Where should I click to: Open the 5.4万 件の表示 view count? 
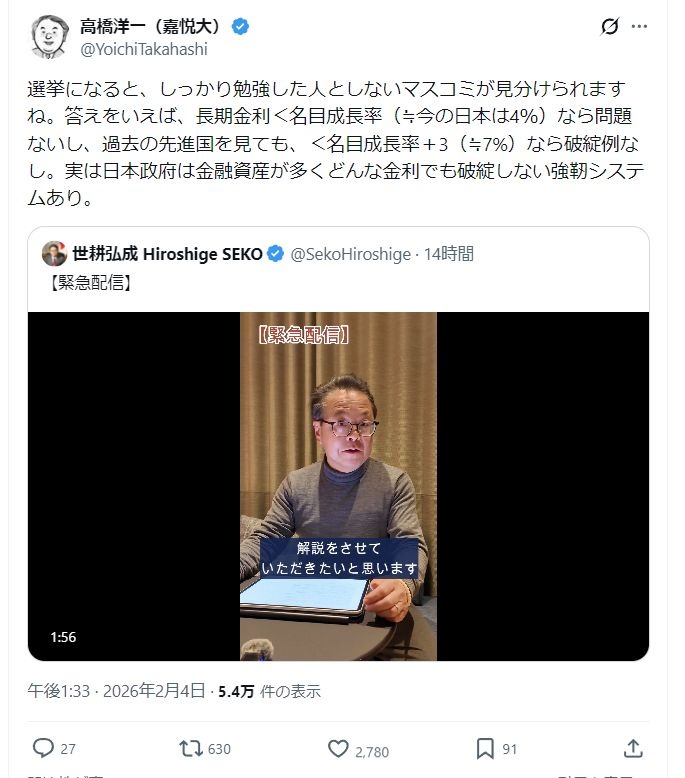point(269,691)
